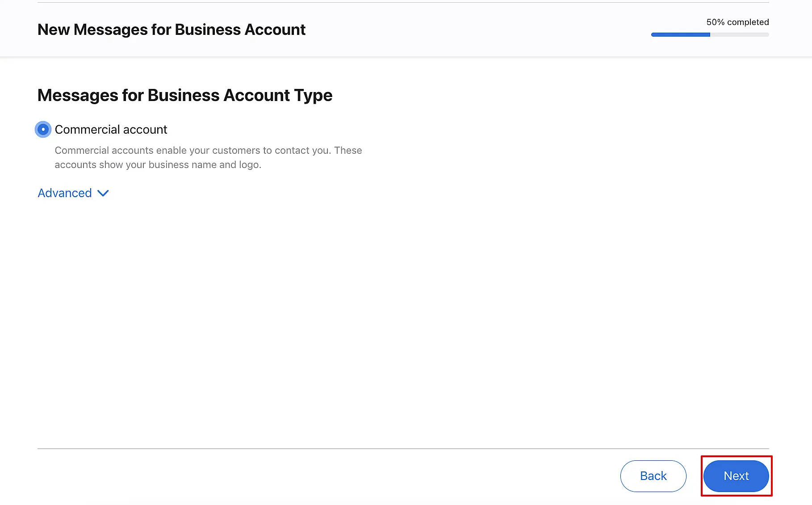Image resolution: width=812 pixels, height=505 pixels.
Task: Expand the Advanced options link
Action: tap(73, 193)
